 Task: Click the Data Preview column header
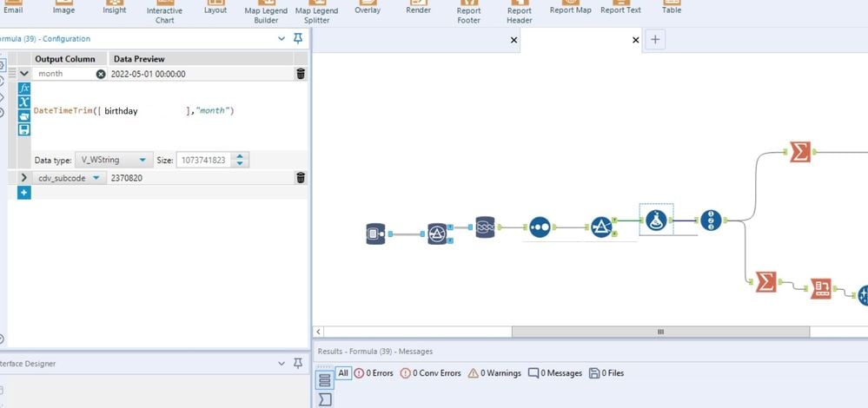201,59
